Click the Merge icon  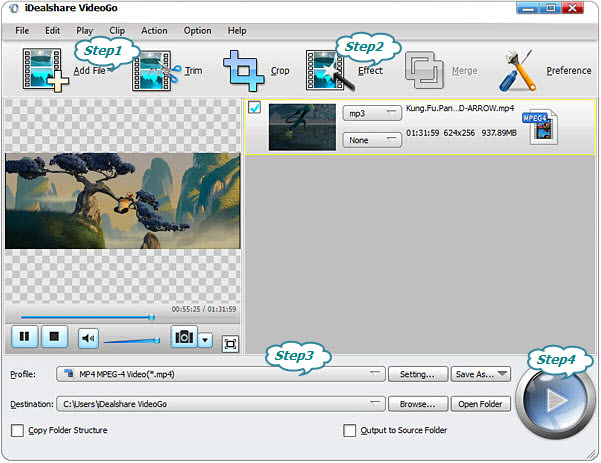[x=425, y=70]
